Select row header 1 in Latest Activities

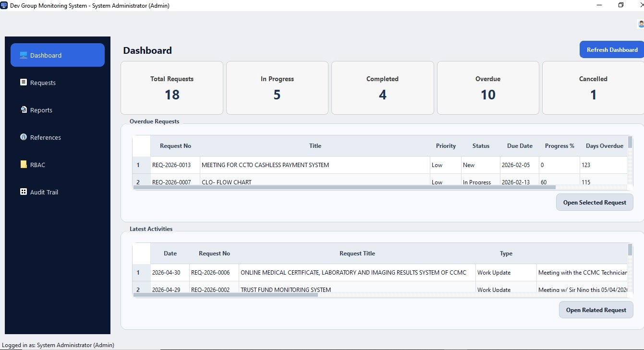pyautogui.click(x=142, y=273)
